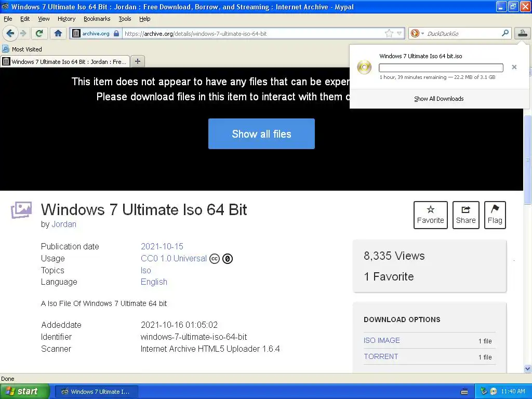532x399 pixels.
Task: Click the Share button
Action: pos(465,215)
